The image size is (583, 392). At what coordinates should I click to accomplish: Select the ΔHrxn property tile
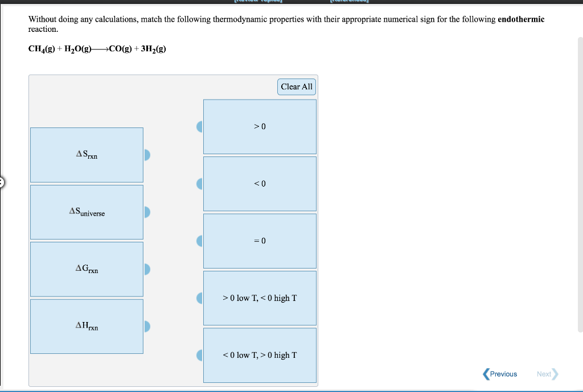point(87,326)
